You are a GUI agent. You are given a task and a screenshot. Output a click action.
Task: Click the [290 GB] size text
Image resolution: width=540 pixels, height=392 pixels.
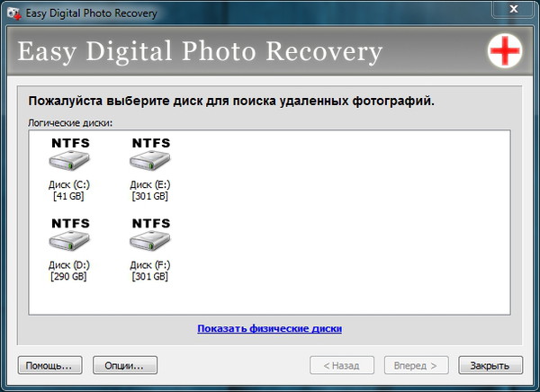(x=70, y=275)
